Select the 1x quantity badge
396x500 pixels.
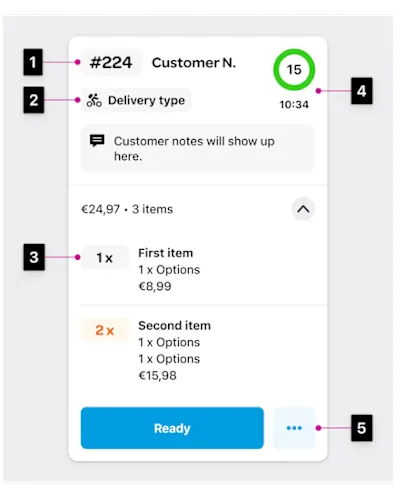click(105, 258)
